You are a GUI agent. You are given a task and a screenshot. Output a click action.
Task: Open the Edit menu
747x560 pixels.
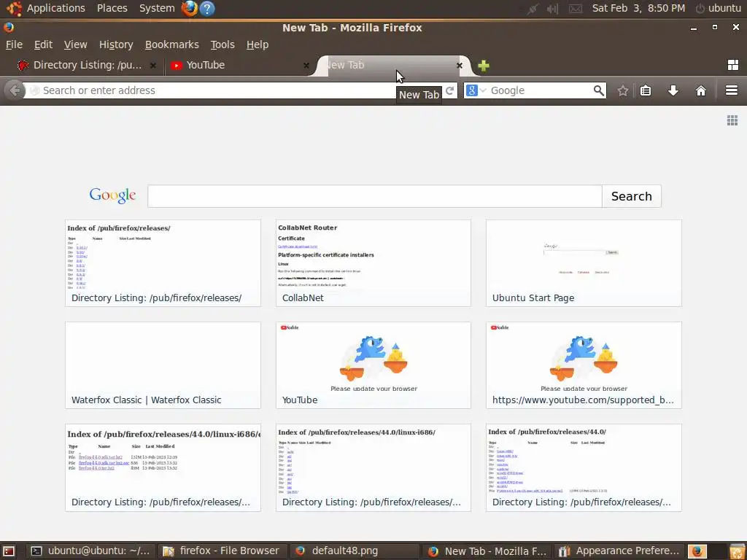click(43, 44)
